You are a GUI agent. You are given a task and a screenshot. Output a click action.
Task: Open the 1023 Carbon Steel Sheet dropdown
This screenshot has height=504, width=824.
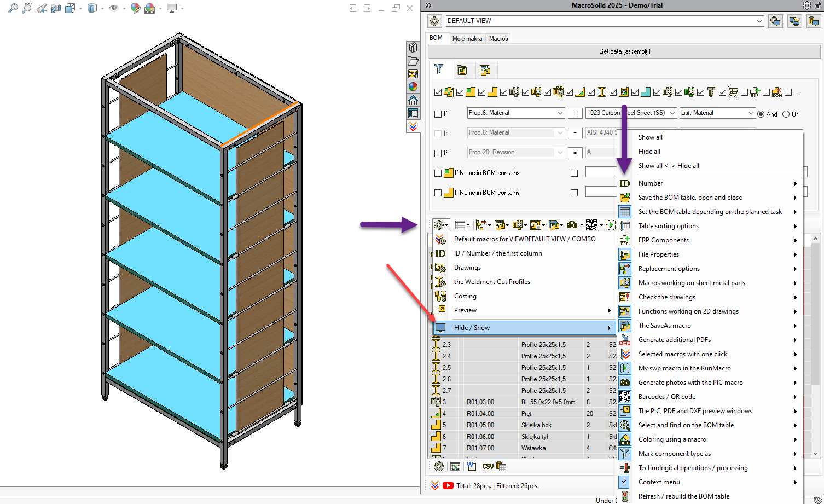631,113
